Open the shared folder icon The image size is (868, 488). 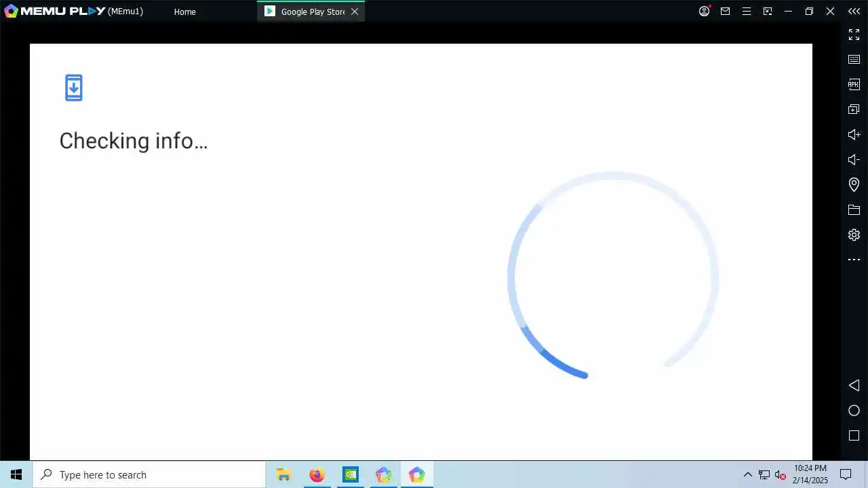854,210
